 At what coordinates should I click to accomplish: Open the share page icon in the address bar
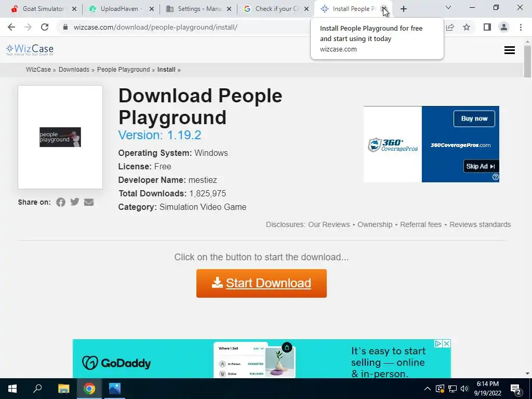[x=450, y=27]
